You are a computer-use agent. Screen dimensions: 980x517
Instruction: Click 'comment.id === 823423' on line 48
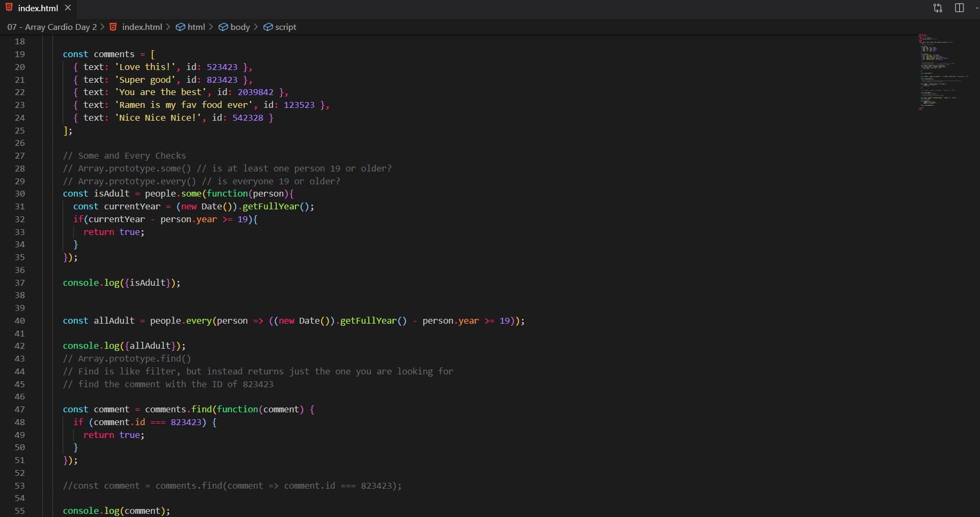point(147,422)
